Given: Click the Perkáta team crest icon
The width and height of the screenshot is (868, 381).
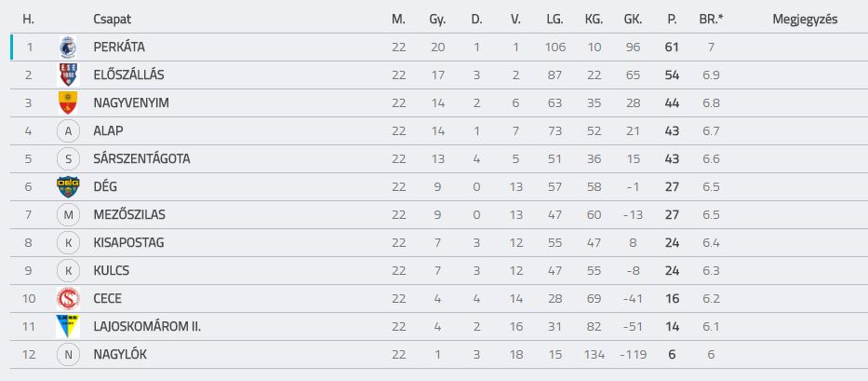Looking at the screenshot, I should [x=68, y=48].
